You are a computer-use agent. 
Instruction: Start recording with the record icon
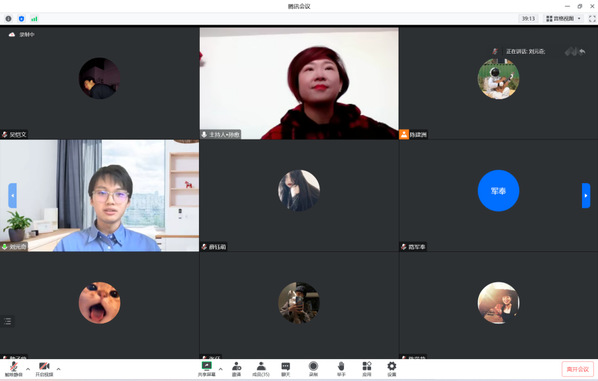coord(313,369)
